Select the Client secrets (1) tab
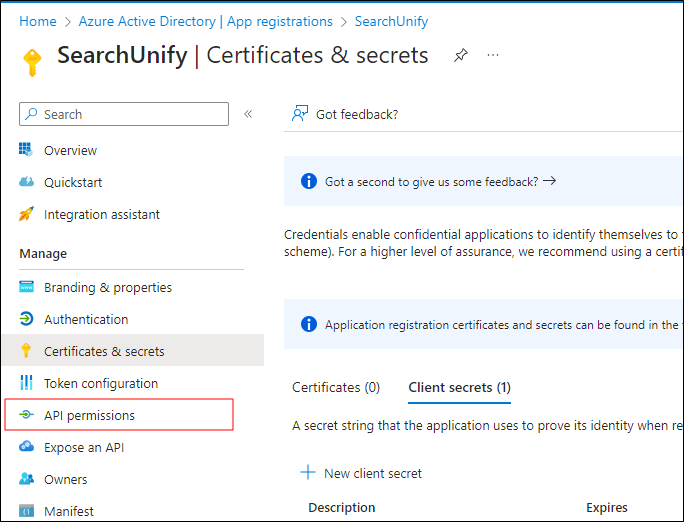 coord(459,387)
